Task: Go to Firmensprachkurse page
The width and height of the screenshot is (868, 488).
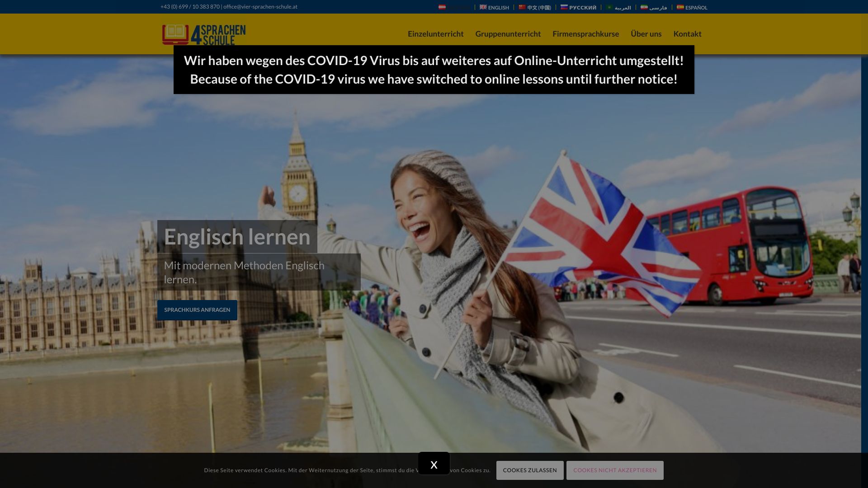Action: tap(585, 34)
